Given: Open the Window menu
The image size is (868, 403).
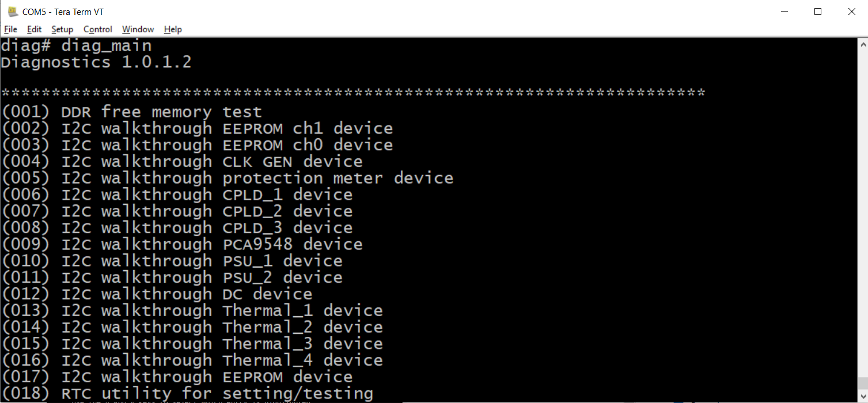Looking at the screenshot, I should coord(138,29).
